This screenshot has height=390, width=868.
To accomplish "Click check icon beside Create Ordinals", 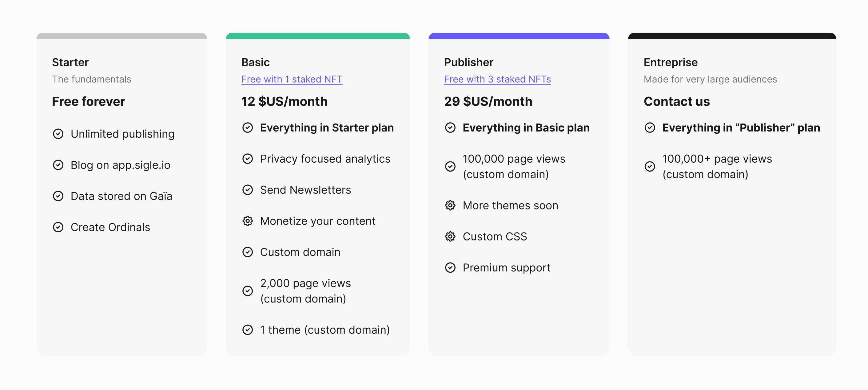I will click(58, 227).
